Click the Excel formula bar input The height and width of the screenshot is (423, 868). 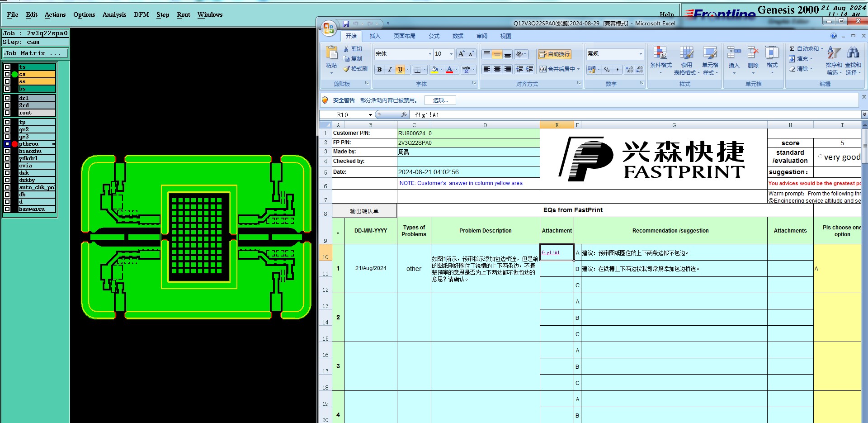(x=635, y=115)
